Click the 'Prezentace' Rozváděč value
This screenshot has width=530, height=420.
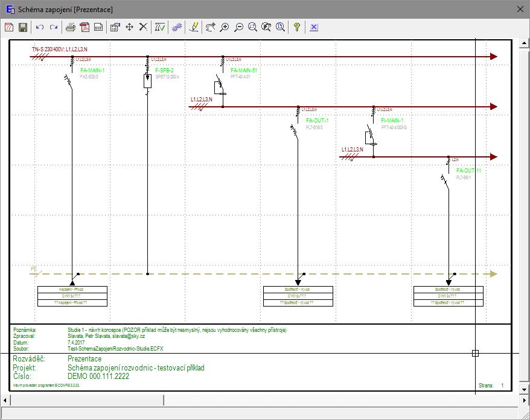click(x=85, y=359)
